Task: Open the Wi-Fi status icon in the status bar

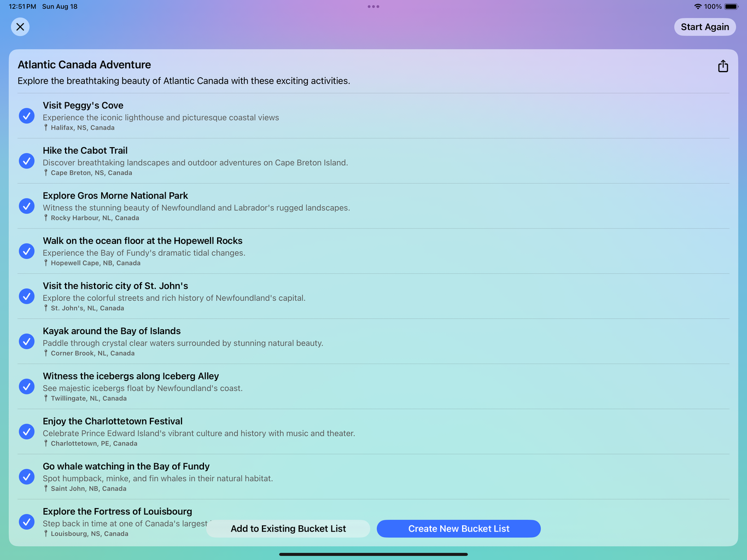Action: coord(697,7)
